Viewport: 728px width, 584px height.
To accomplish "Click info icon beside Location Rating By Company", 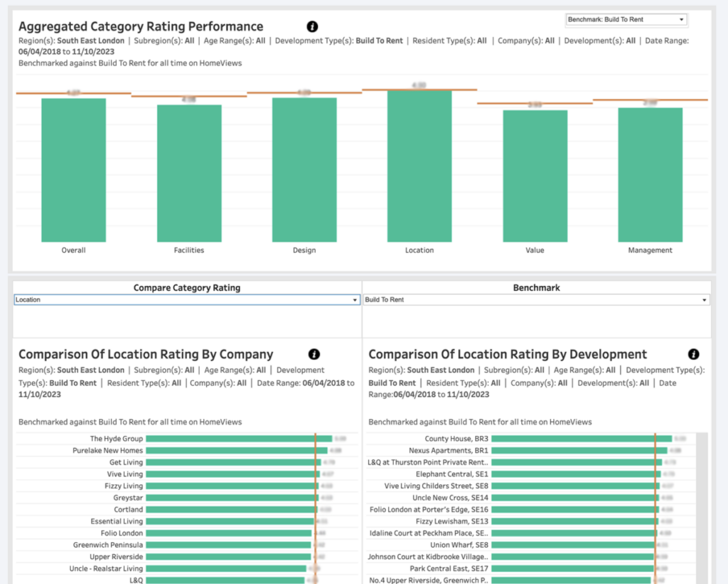I will pos(314,354).
